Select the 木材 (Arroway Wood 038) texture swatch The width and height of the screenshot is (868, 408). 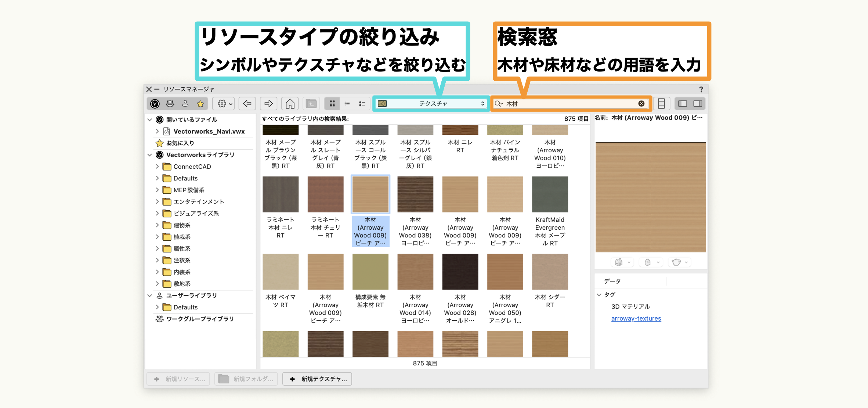click(x=415, y=194)
